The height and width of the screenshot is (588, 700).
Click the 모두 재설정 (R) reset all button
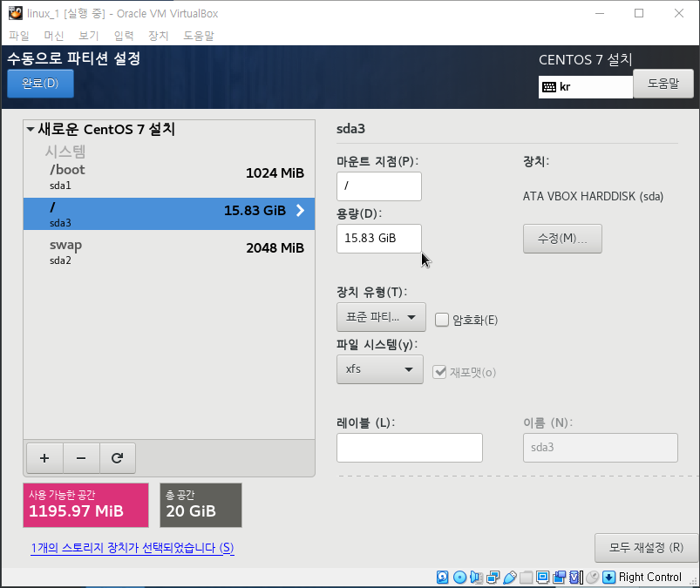[x=646, y=547]
